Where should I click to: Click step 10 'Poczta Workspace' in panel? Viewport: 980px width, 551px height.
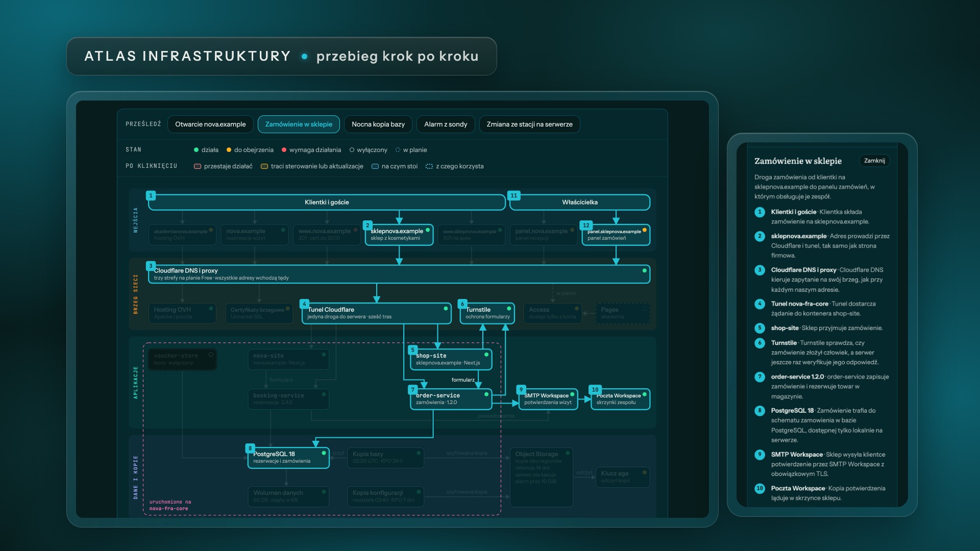point(822,493)
